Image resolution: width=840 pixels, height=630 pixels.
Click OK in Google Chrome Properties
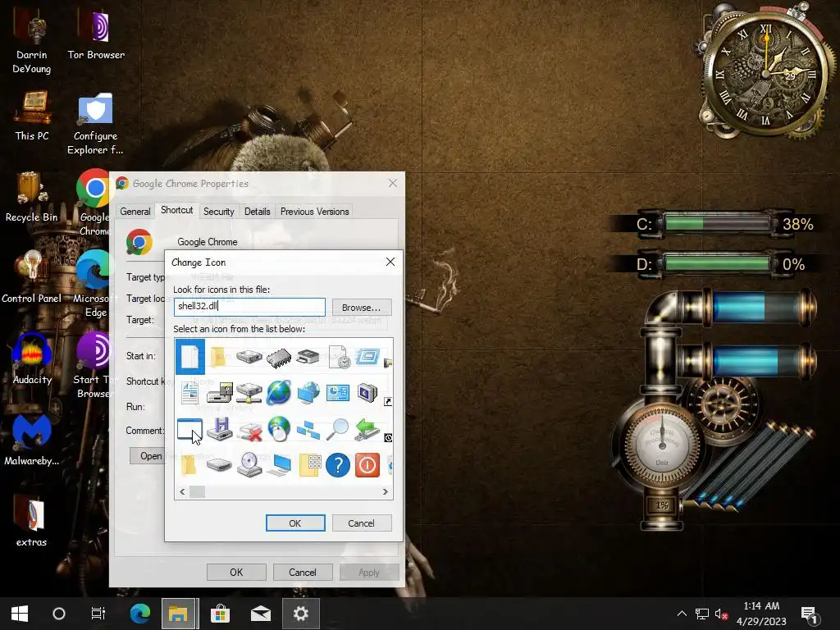tap(236, 572)
